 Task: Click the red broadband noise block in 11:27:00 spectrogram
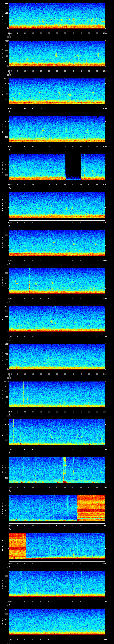click(x=91, y=508)
